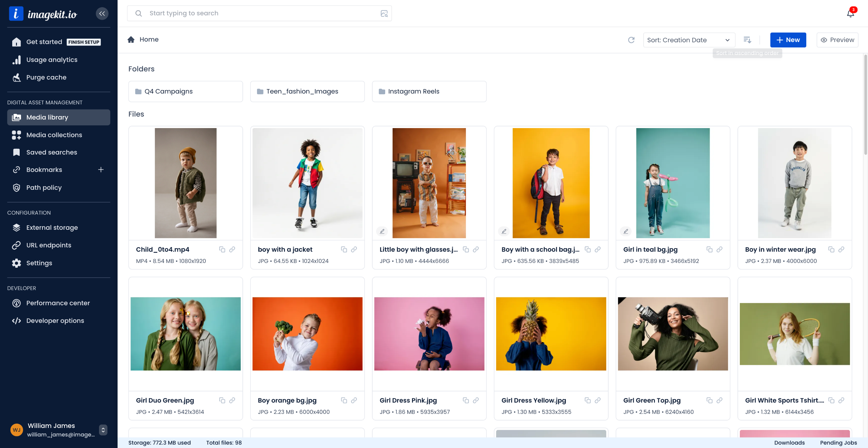Click the image search icon in the search bar
This screenshot has height=448, width=868.
point(384,14)
